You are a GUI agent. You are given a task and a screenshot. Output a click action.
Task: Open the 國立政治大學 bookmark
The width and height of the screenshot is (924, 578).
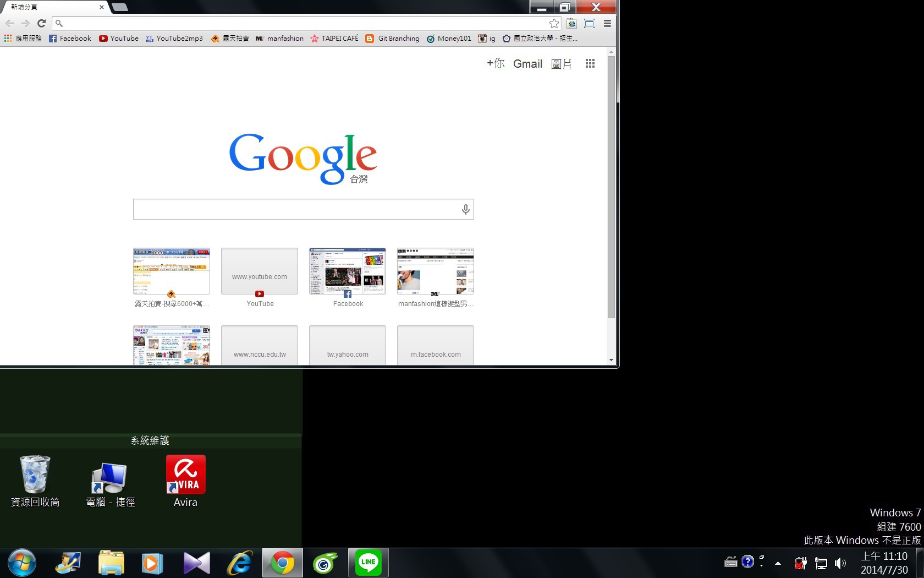point(540,39)
